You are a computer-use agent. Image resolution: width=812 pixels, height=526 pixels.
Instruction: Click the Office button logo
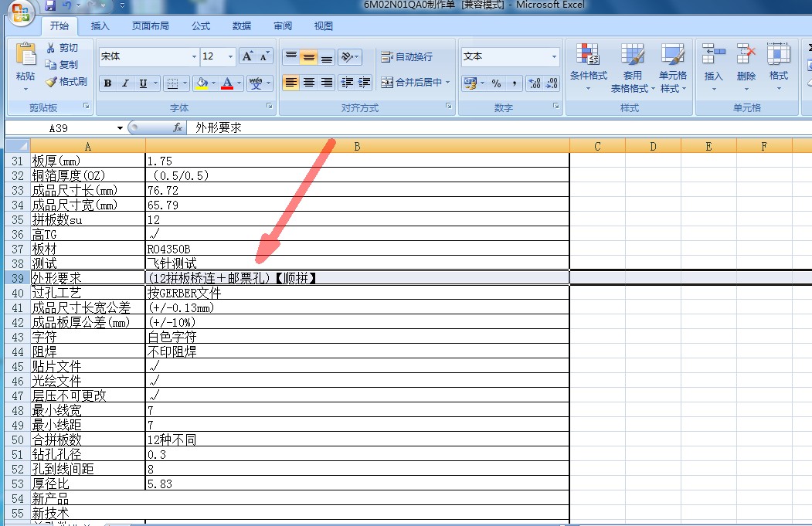(x=21, y=12)
